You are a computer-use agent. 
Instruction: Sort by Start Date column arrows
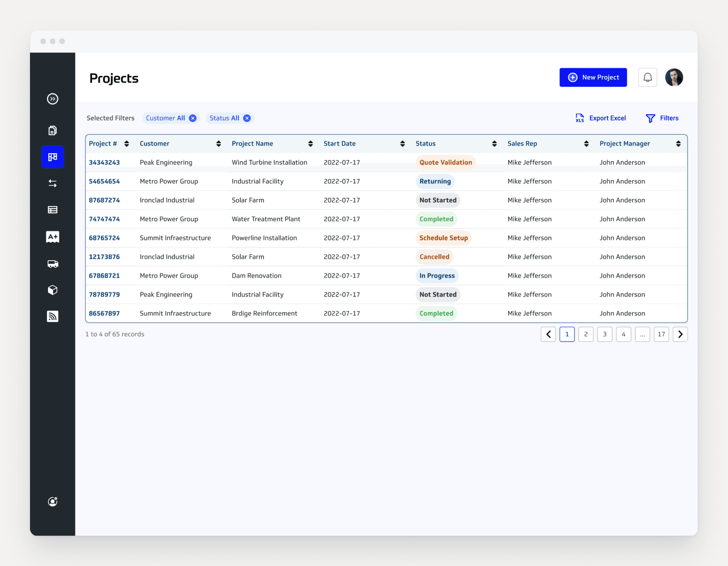[x=403, y=144]
